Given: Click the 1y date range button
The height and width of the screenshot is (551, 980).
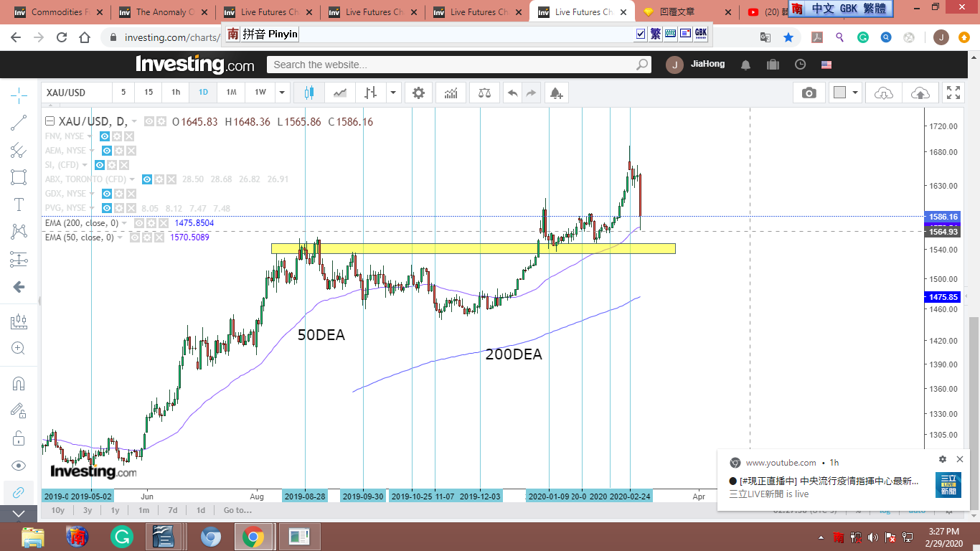Looking at the screenshot, I should pos(115,510).
